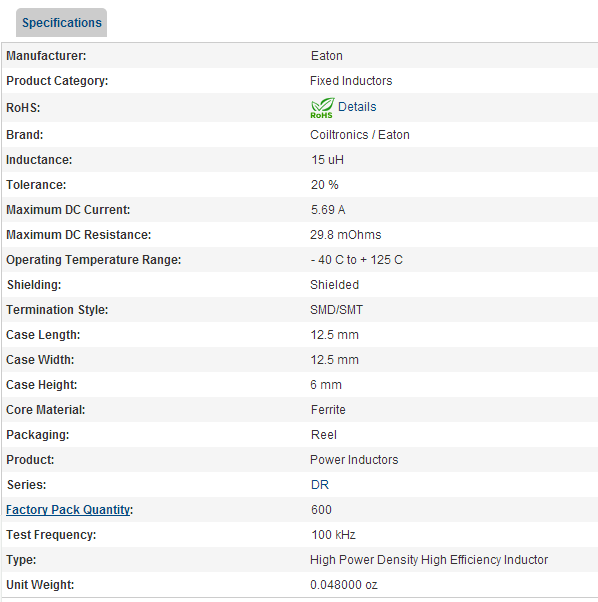Click the Factory Pack Quantity link
Image resolution: width=598 pixels, height=602 pixels.
68,509
